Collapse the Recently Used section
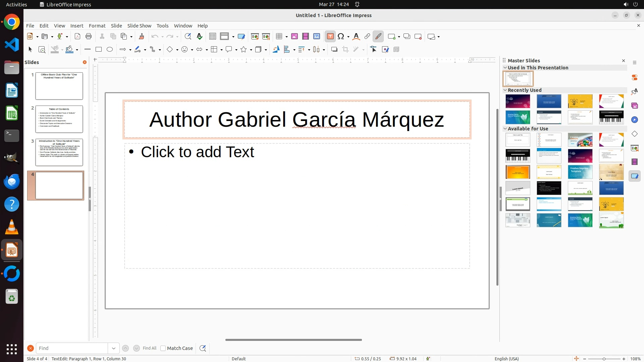Viewport: 644px width, 362px height. click(505, 90)
